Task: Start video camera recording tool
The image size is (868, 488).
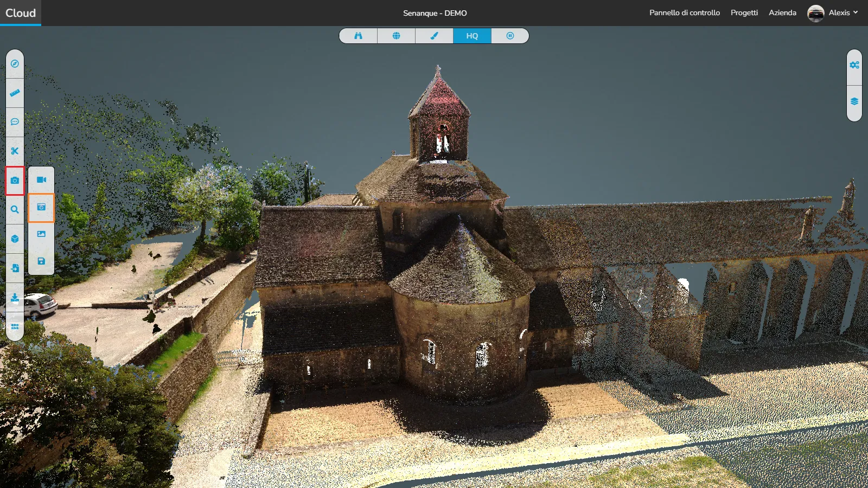Action: coord(41,180)
